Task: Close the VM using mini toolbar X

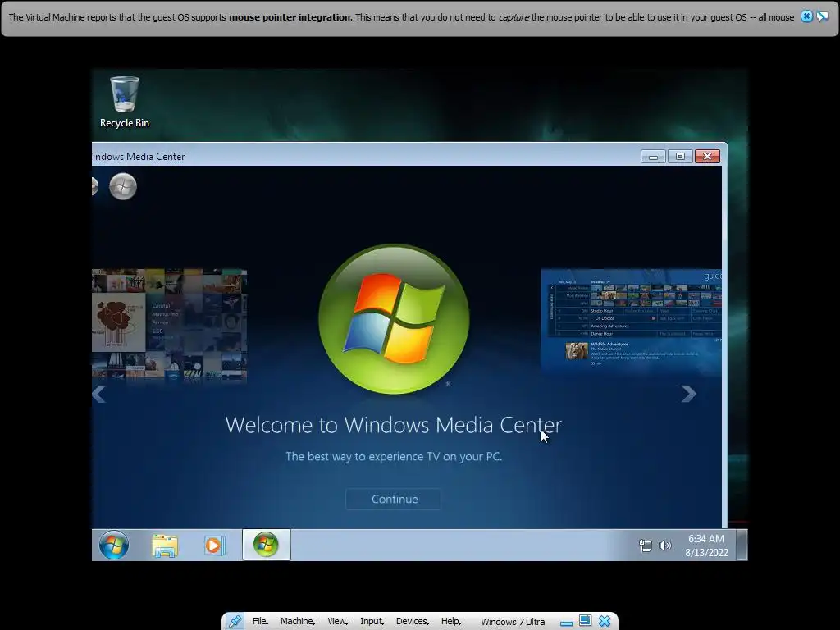Action: [x=605, y=621]
